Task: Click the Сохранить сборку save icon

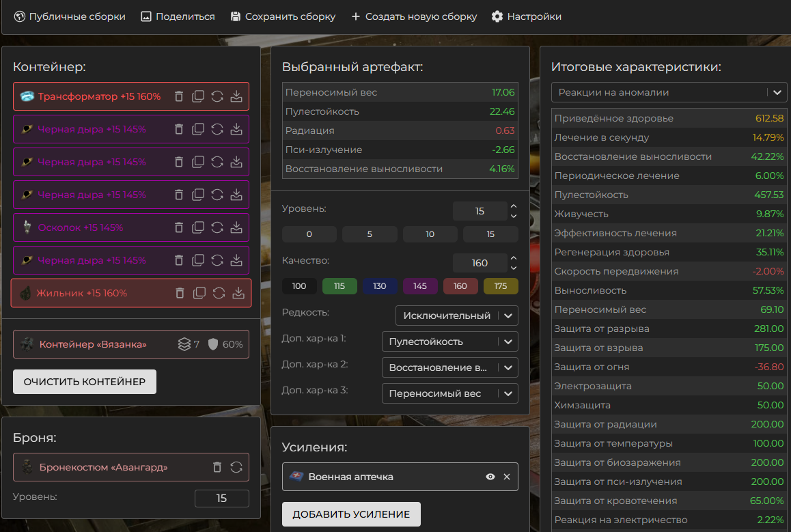Action: (236, 16)
